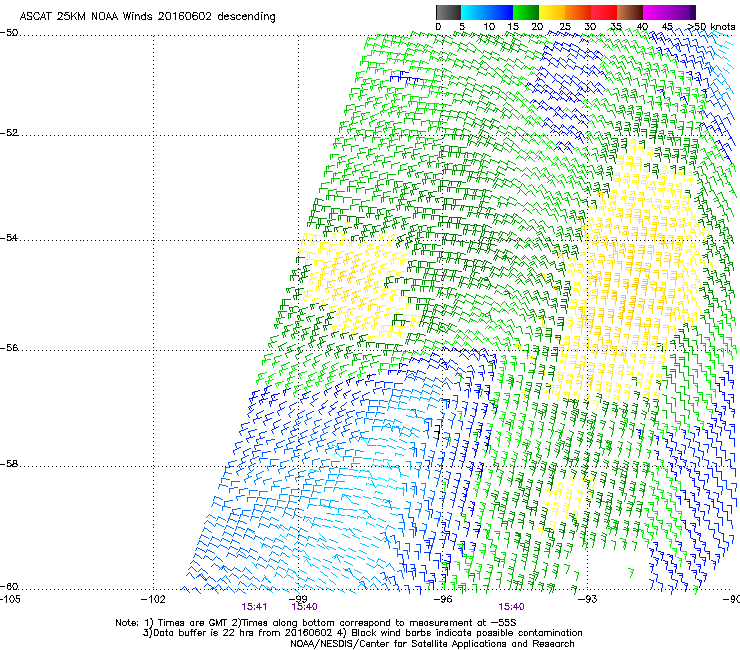This screenshot has width=740, height=650.
Task: Click the -54 latitude axis label
Action: point(9,238)
